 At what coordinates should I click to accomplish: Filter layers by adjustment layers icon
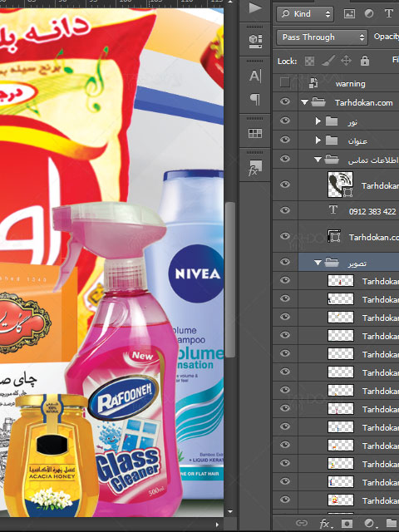pyautogui.click(x=369, y=13)
